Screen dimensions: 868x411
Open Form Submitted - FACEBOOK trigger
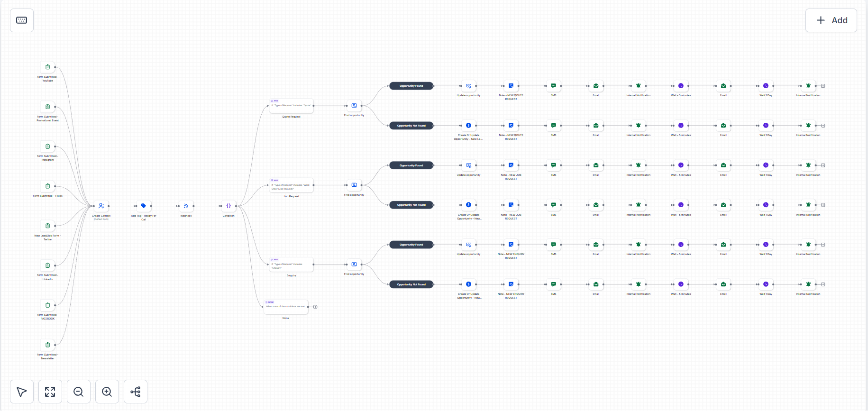tap(48, 305)
